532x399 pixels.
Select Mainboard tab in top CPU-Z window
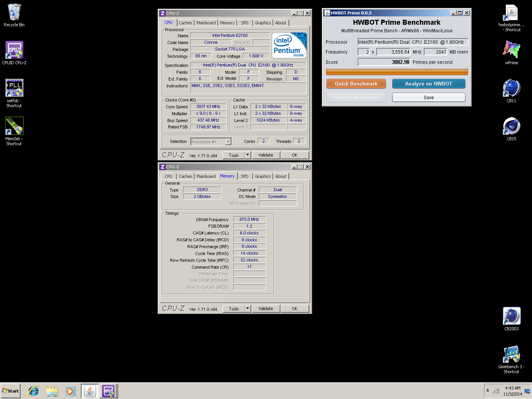pos(206,23)
